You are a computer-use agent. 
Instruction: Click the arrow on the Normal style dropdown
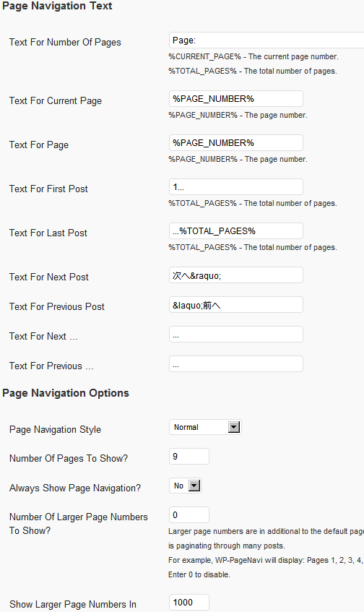(234, 427)
